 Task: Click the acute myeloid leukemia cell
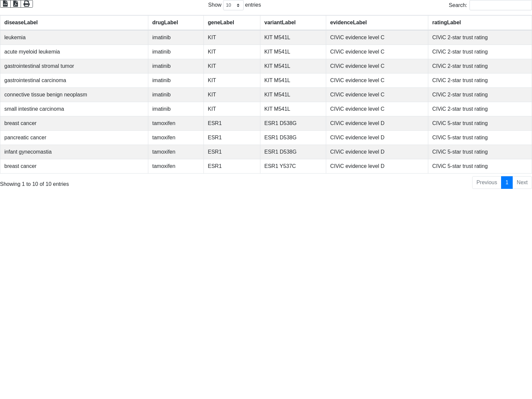point(32,52)
